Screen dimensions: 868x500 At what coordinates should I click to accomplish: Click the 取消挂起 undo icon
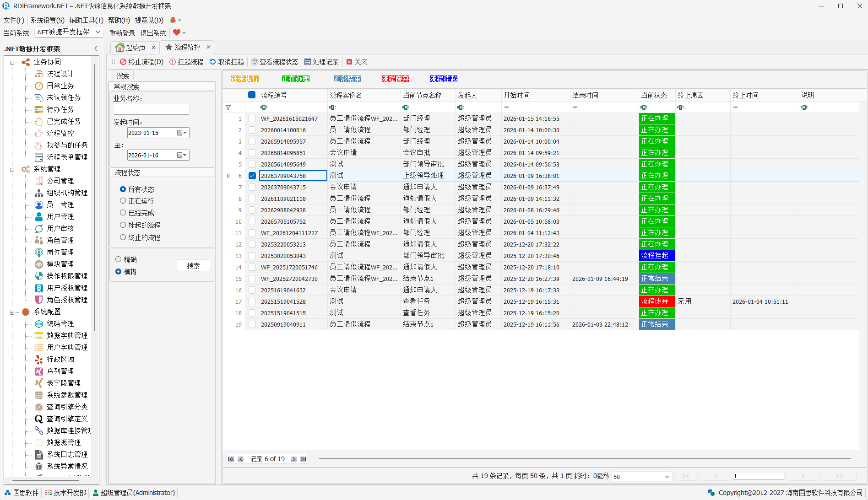[x=213, y=62]
